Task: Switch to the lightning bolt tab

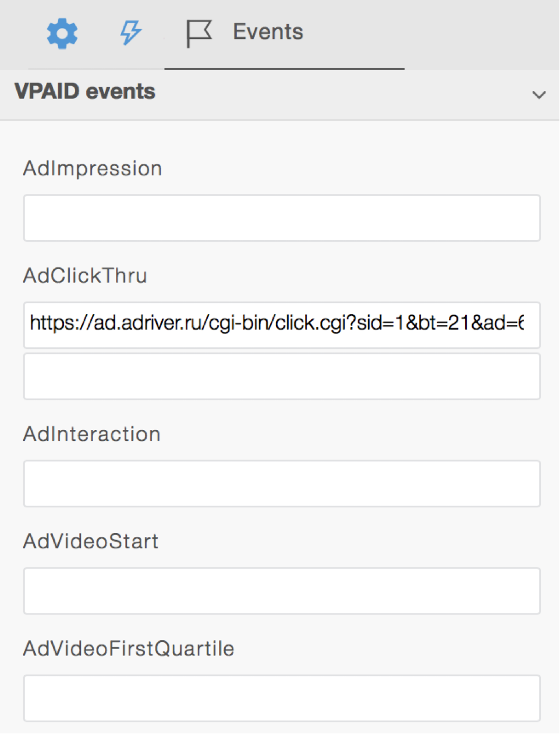Action: pyautogui.click(x=130, y=33)
